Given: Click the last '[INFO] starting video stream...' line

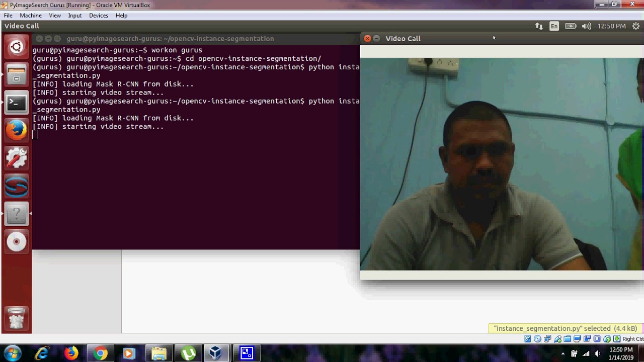Looking at the screenshot, I should [98, 127].
